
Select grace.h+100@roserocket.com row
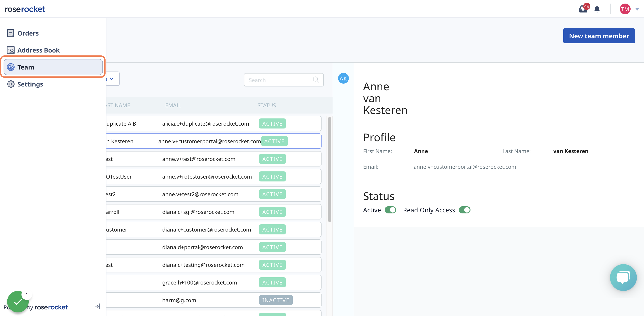click(x=214, y=282)
